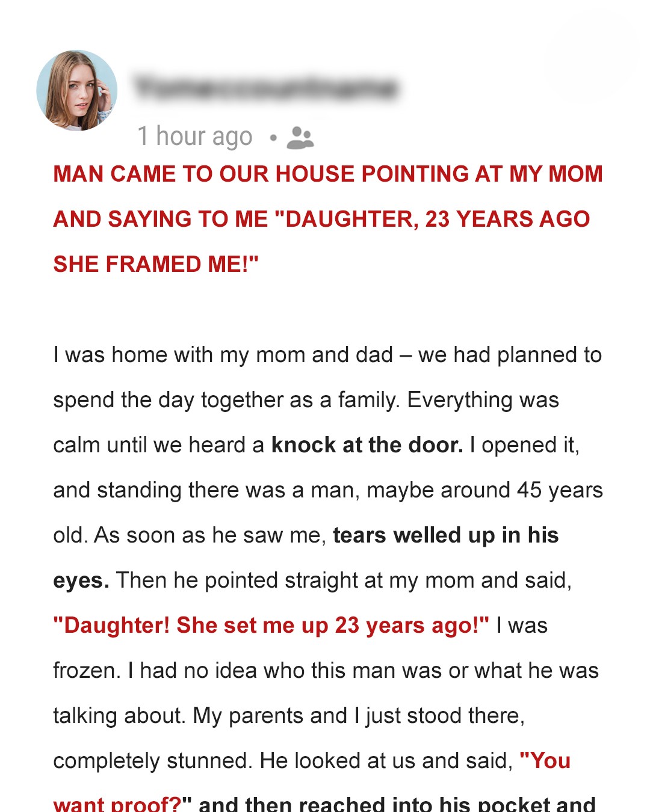
Task: Click the "1 hour ago" timestamp
Action: click(x=194, y=137)
